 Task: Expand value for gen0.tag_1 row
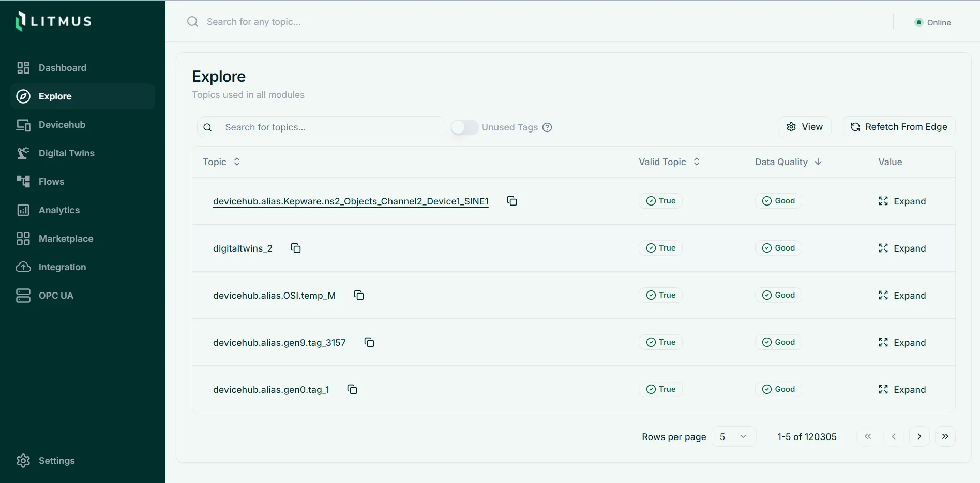902,390
